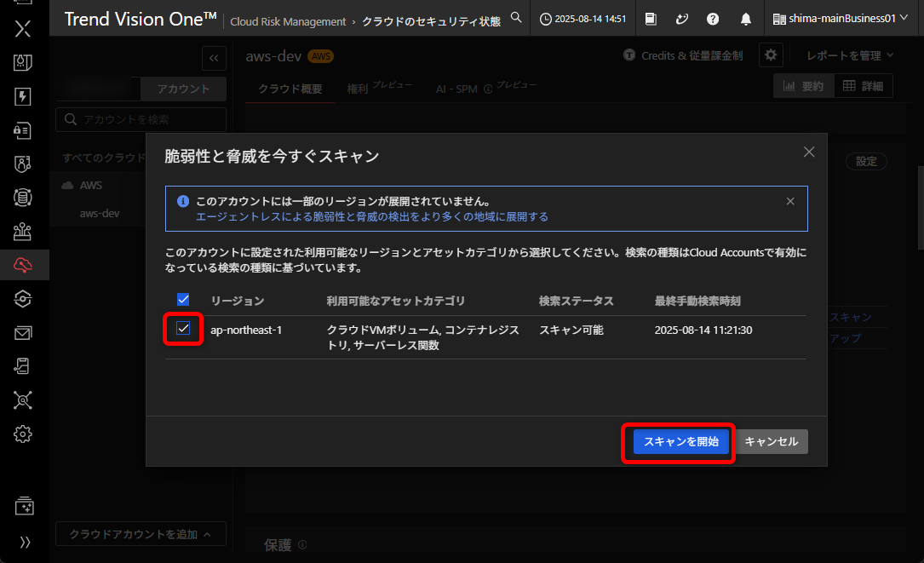The height and width of the screenshot is (563, 924).
Task: Click the ap-northeast-1 region name
Action: (246, 330)
